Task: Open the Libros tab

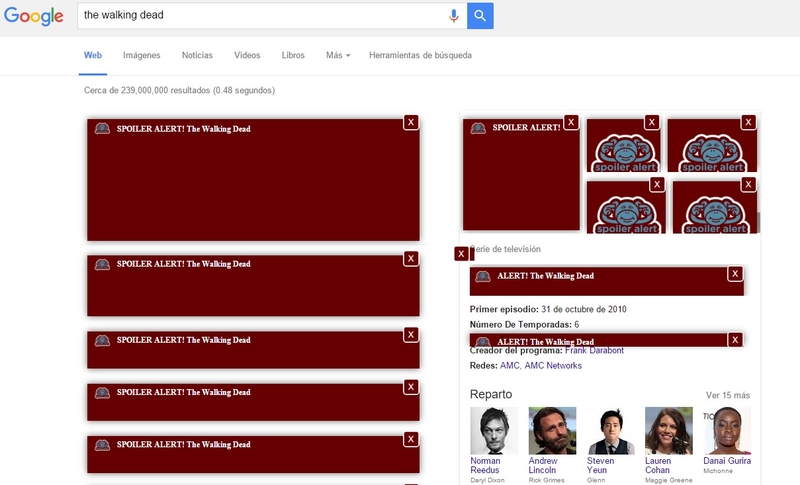Action: click(293, 55)
